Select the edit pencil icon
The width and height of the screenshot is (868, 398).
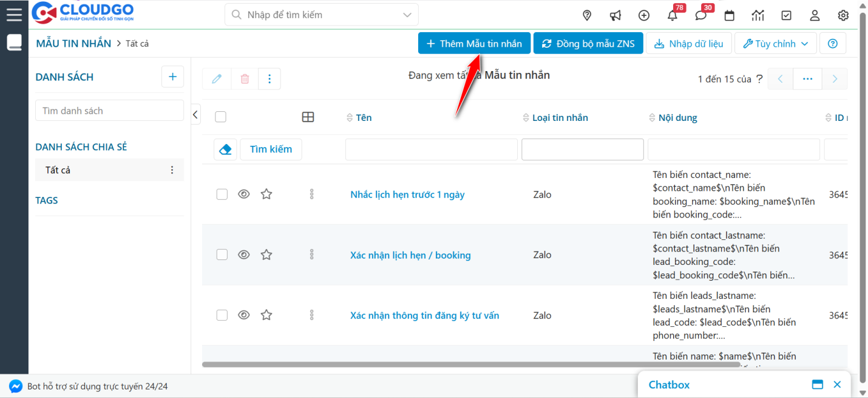tap(217, 78)
